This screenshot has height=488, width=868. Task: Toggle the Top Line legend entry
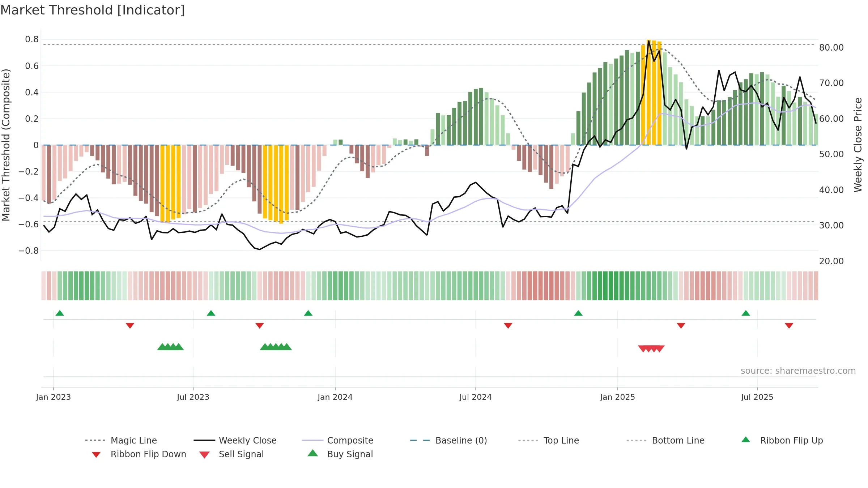[x=548, y=440]
